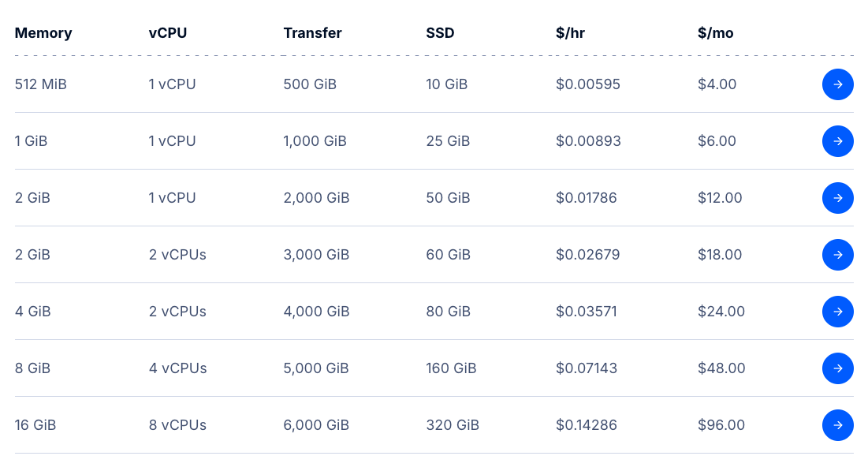This screenshot has width=868, height=467.
Task: Select the 512 MiB memory cell
Action: 40,84
